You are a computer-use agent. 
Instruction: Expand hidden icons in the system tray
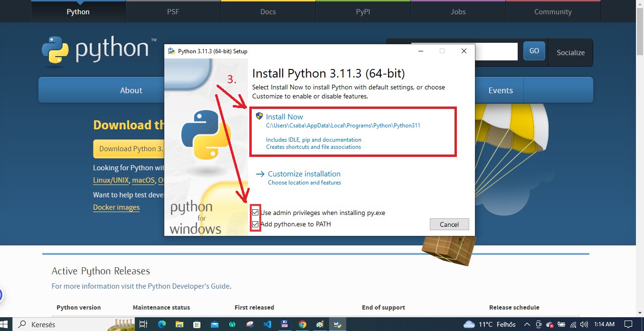pyautogui.click(x=527, y=324)
